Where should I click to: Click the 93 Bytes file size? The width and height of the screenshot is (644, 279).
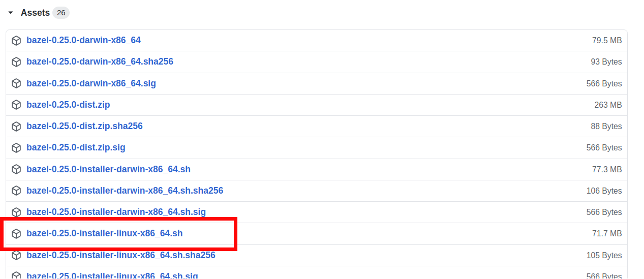click(606, 61)
